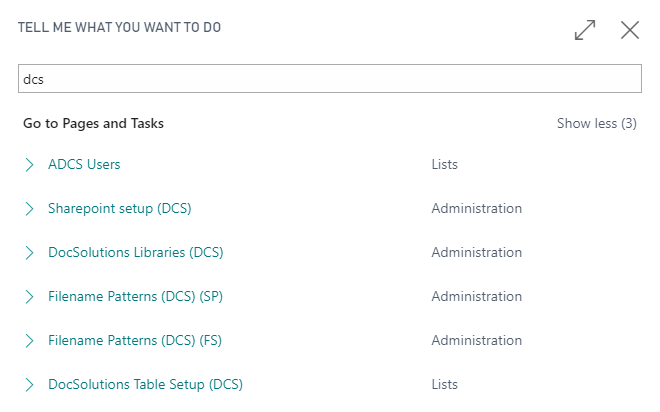Click 'Show less (3)' link
The image size is (660, 412).
pyautogui.click(x=596, y=124)
